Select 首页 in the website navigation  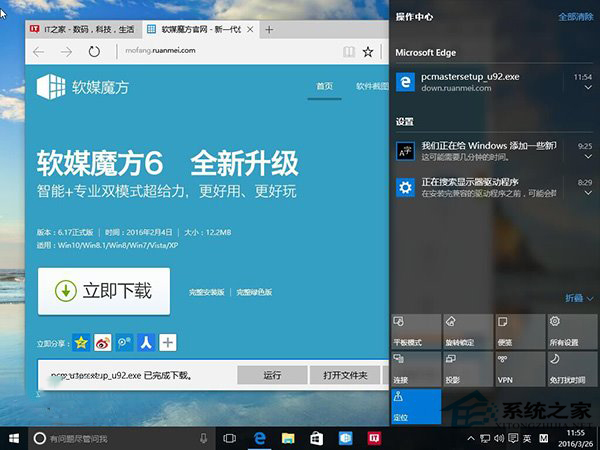pos(324,87)
